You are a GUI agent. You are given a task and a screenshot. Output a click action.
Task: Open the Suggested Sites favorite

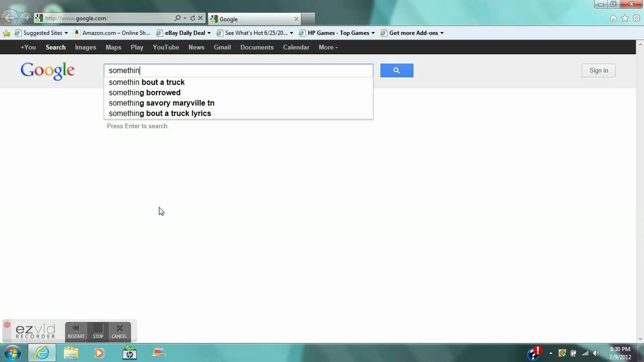click(39, 33)
